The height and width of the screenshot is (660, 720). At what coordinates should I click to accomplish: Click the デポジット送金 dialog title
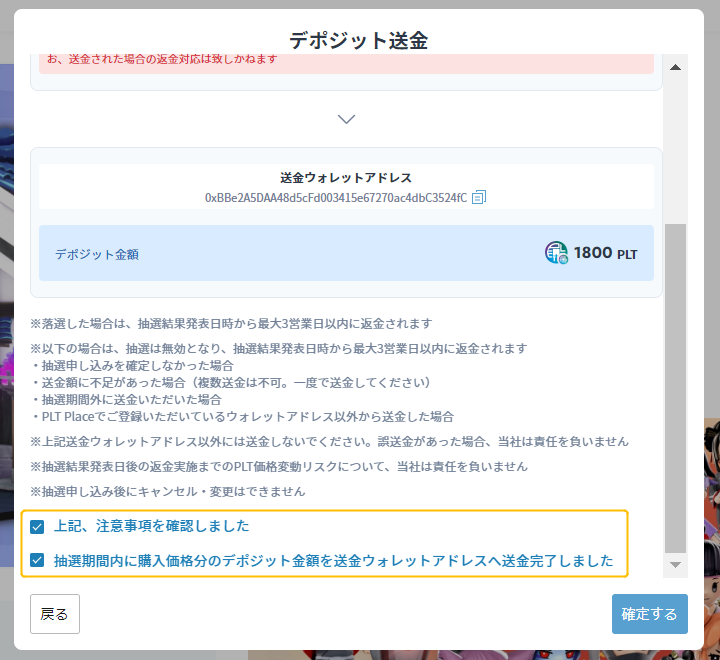tap(359, 40)
